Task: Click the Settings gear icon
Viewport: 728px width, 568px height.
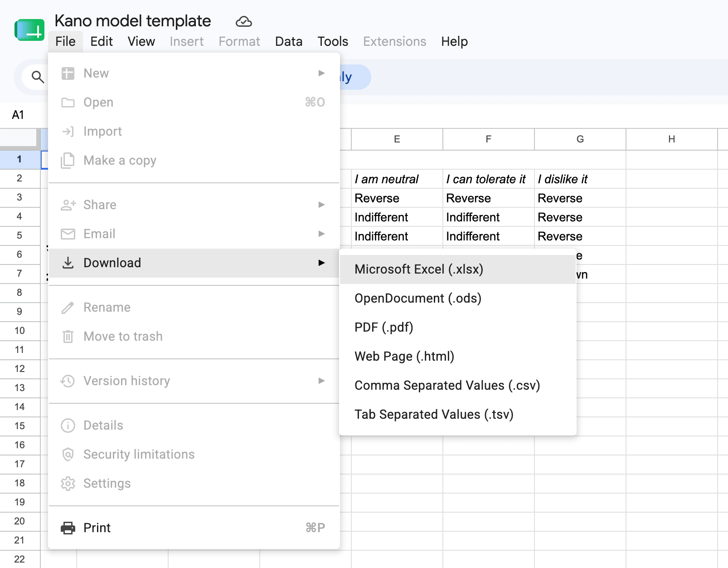Action: click(68, 484)
